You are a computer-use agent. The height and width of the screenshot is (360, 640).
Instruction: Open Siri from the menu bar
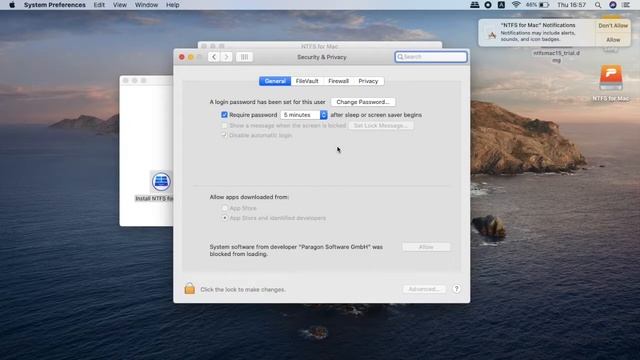pyautogui.click(x=613, y=5)
